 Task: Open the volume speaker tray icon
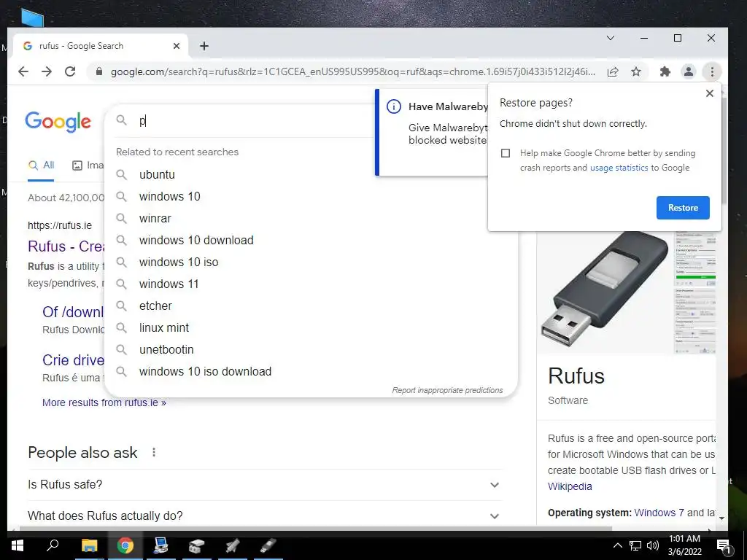[x=653, y=545]
